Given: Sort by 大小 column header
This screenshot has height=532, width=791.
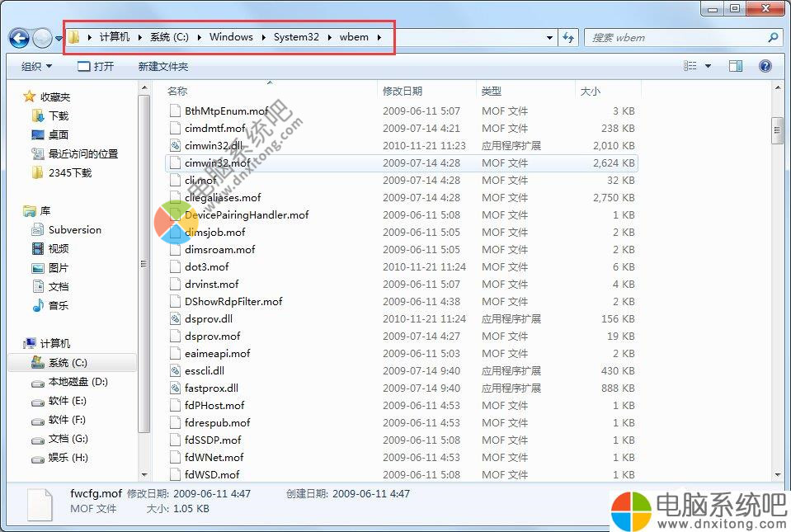Looking at the screenshot, I should click(591, 92).
